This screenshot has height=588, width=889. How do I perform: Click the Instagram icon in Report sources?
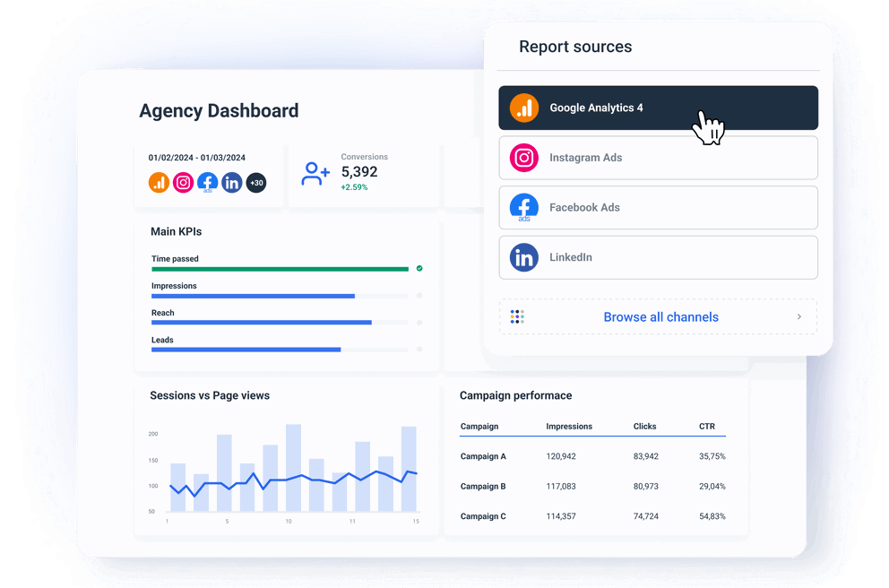point(524,158)
